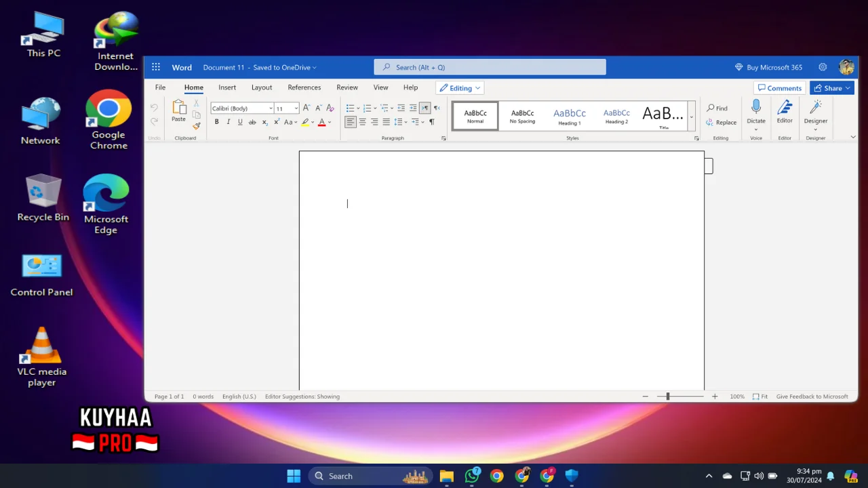The image size is (868, 488).
Task: Toggle left-to-right text direction button
Action: [x=425, y=108]
